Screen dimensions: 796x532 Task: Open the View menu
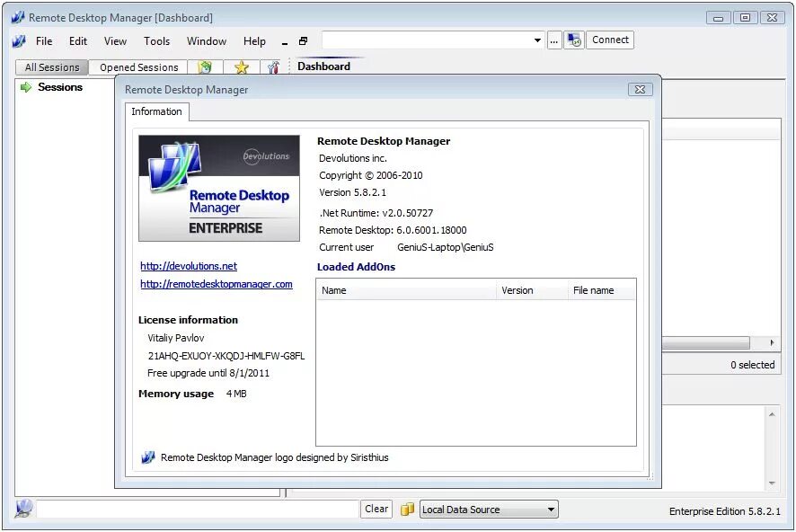115,41
